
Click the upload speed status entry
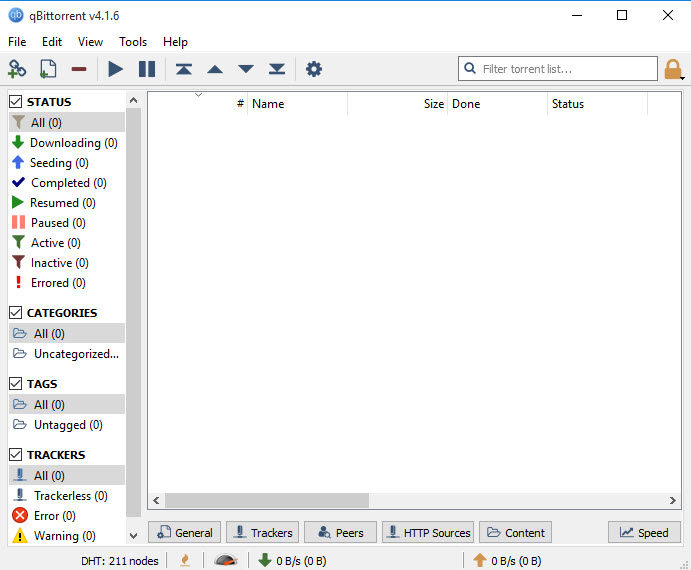(x=507, y=561)
